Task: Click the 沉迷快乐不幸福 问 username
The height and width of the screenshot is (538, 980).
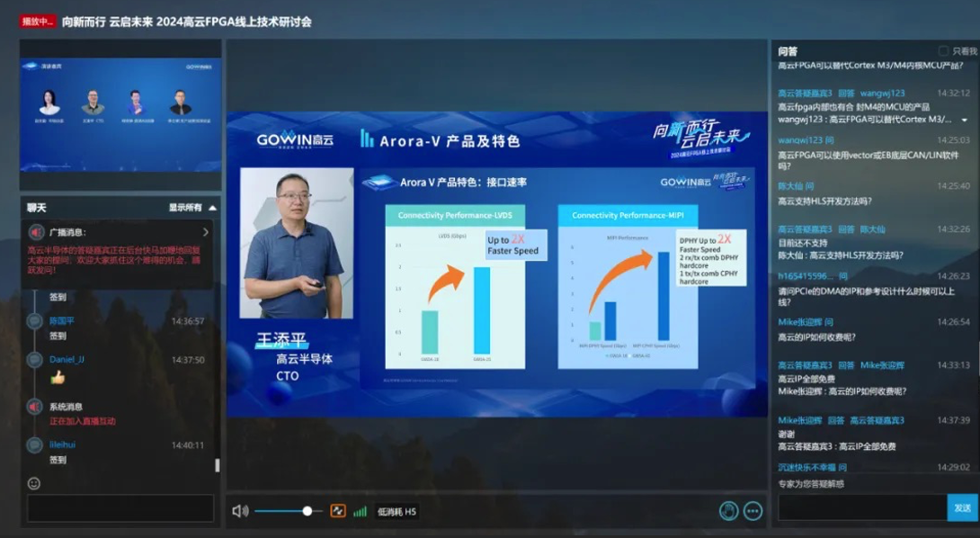Action: (x=812, y=467)
